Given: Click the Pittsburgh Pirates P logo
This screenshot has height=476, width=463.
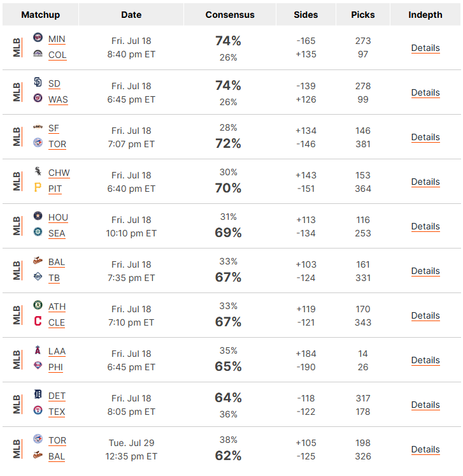Looking at the screenshot, I should 38,187.
